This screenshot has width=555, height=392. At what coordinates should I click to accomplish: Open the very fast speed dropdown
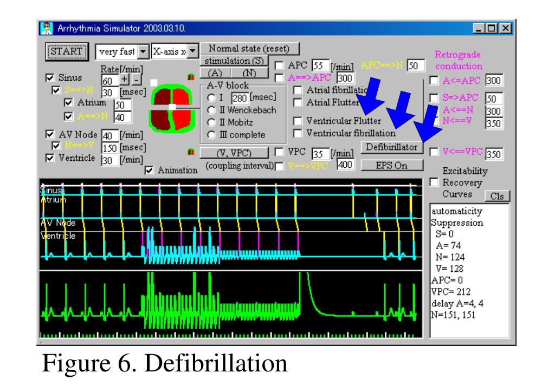click(143, 52)
